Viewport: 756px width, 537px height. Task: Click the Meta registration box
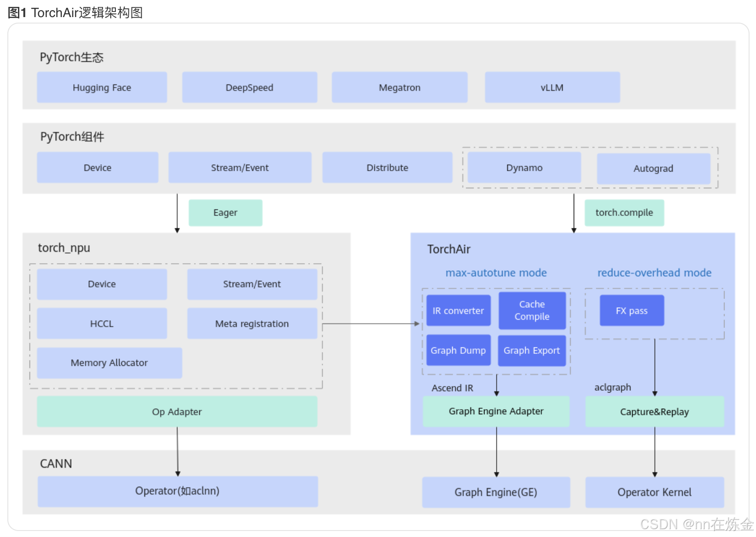click(252, 323)
